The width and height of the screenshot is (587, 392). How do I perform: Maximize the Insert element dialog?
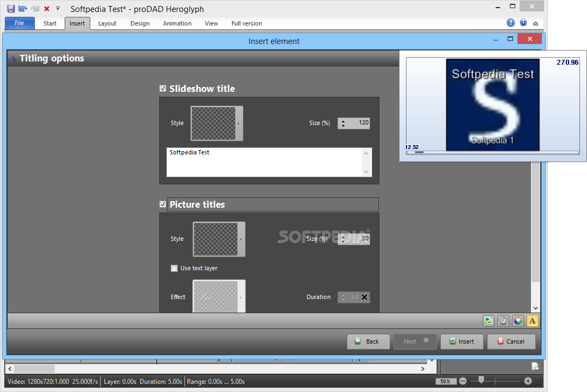[x=510, y=39]
